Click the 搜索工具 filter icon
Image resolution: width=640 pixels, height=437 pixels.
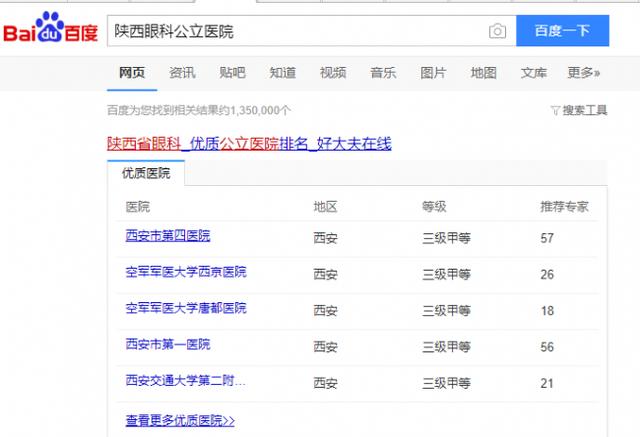tap(555, 110)
